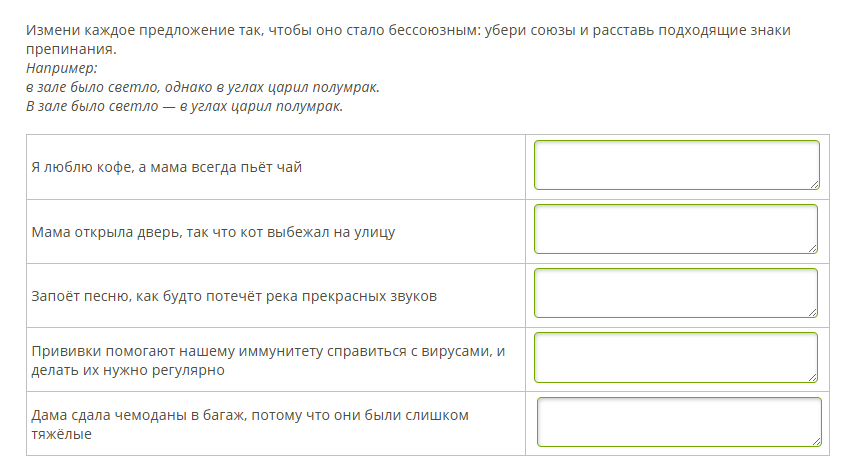Viewport: 849px width, 466px height.
Task: Click the sentence 'Я люблю кофе, а мама всегда пьёт чай'
Action: [x=166, y=167]
